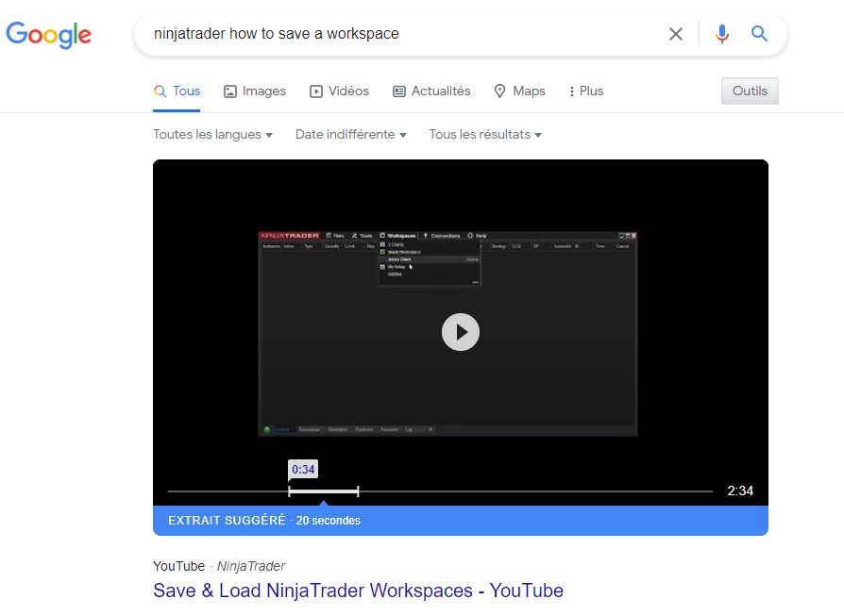Click the Google logo
The image size is (844, 616).
48,34
